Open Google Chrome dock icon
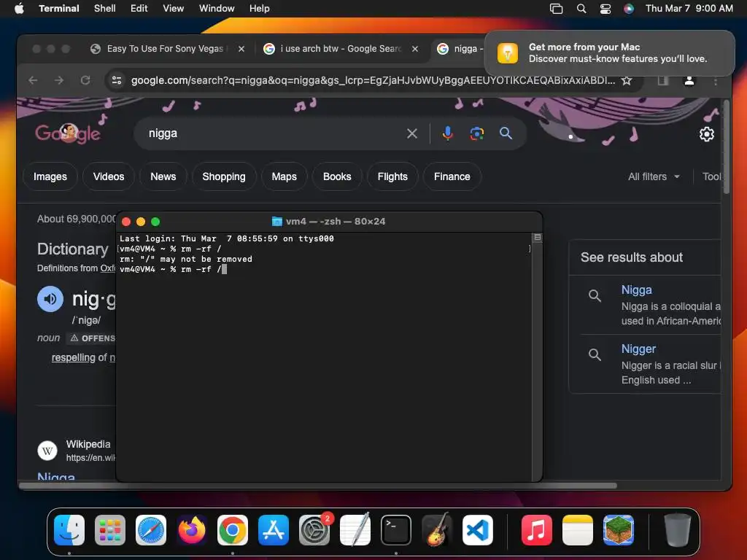 click(233, 530)
